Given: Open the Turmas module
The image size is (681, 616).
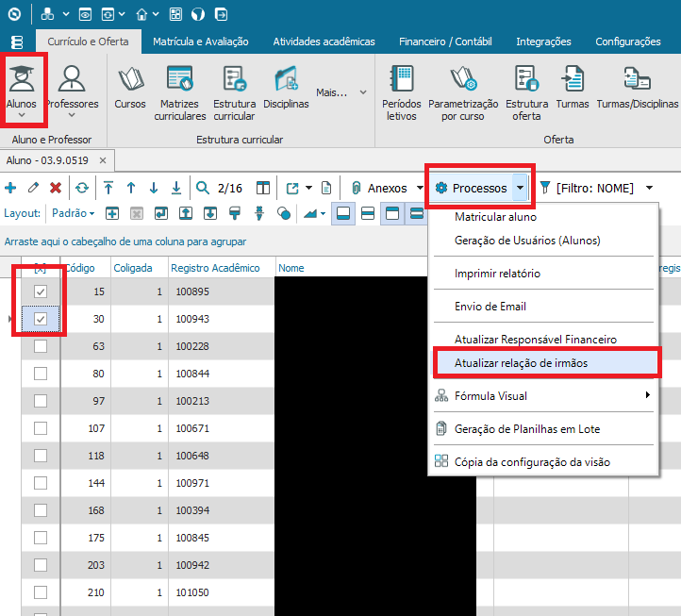Looking at the screenshot, I should [573, 87].
